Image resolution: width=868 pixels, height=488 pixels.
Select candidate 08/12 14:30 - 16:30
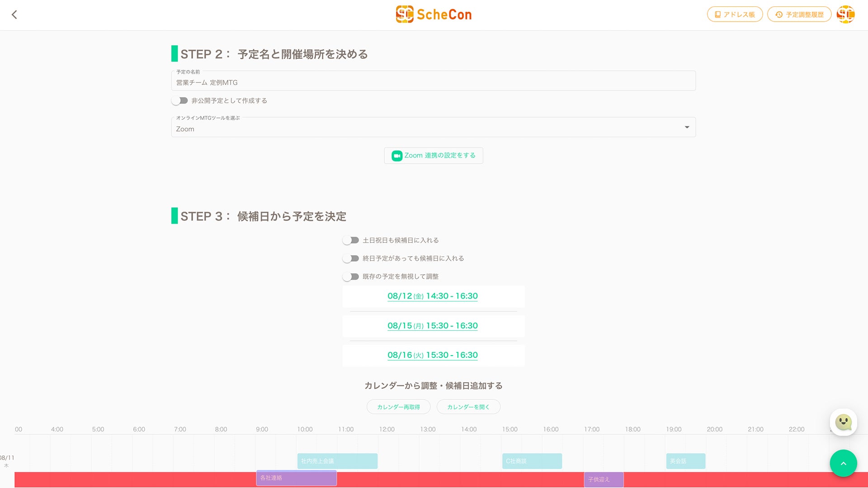pos(433,296)
